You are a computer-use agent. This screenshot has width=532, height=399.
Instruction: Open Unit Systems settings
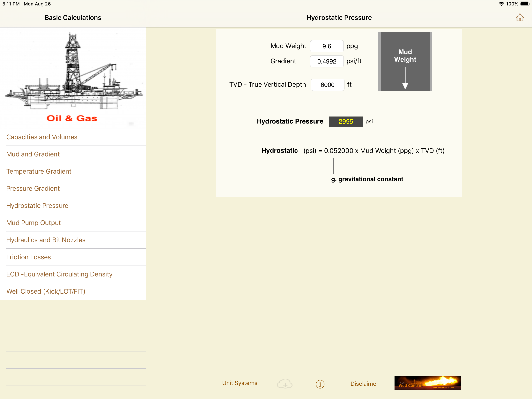pos(240,383)
